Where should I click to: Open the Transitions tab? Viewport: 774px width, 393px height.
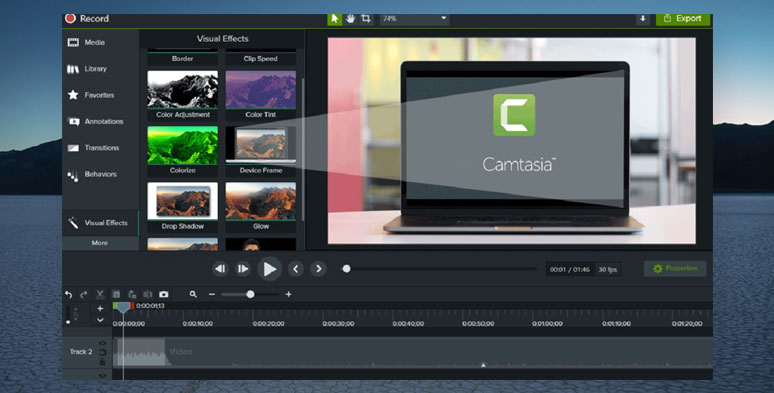tap(100, 148)
